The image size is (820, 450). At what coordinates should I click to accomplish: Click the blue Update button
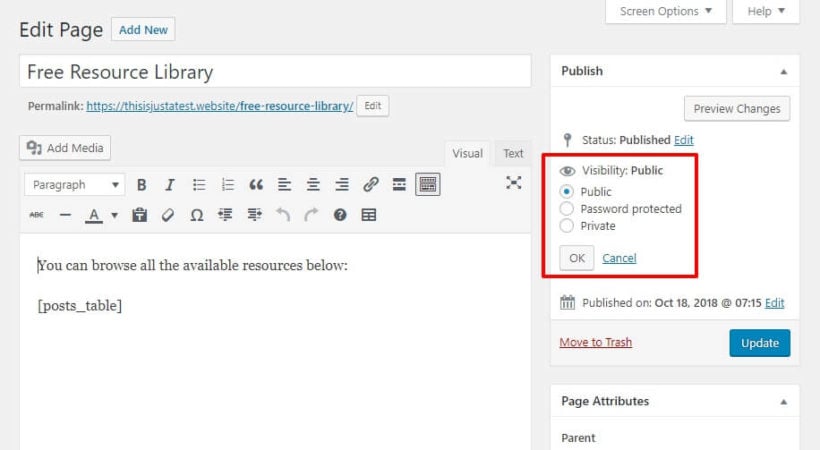(x=760, y=343)
